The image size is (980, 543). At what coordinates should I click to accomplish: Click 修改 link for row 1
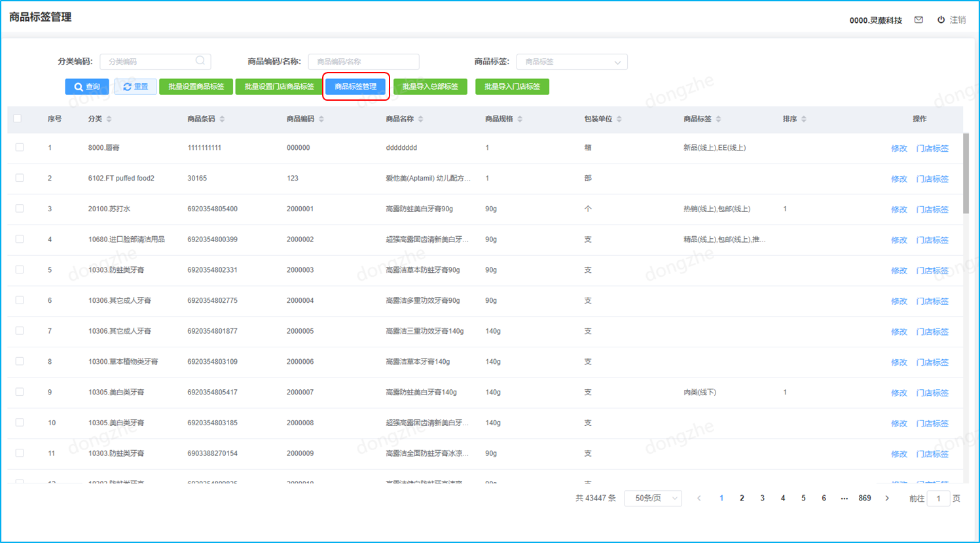pos(899,149)
